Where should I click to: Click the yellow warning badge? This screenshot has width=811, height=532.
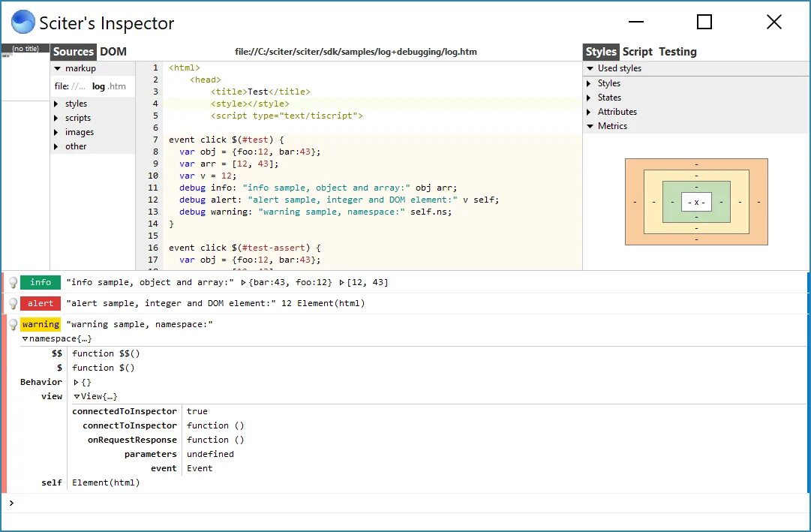point(41,324)
